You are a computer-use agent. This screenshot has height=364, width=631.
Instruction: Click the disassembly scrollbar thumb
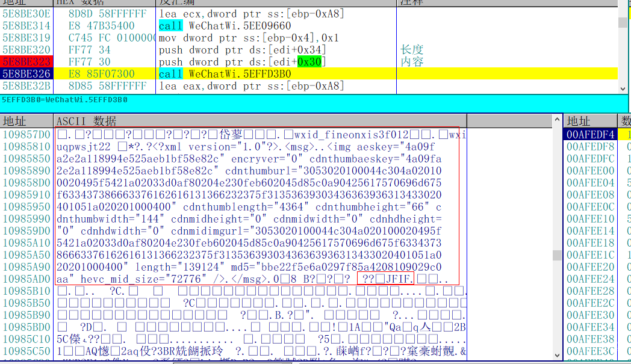click(623, 22)
